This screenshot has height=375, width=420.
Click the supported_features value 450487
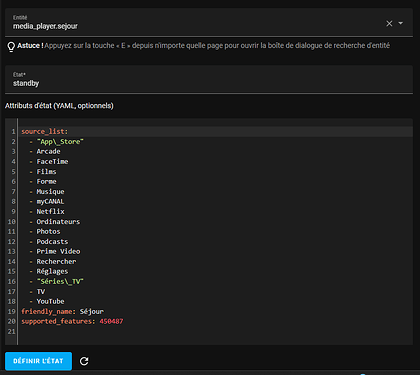tap(111, 321)
